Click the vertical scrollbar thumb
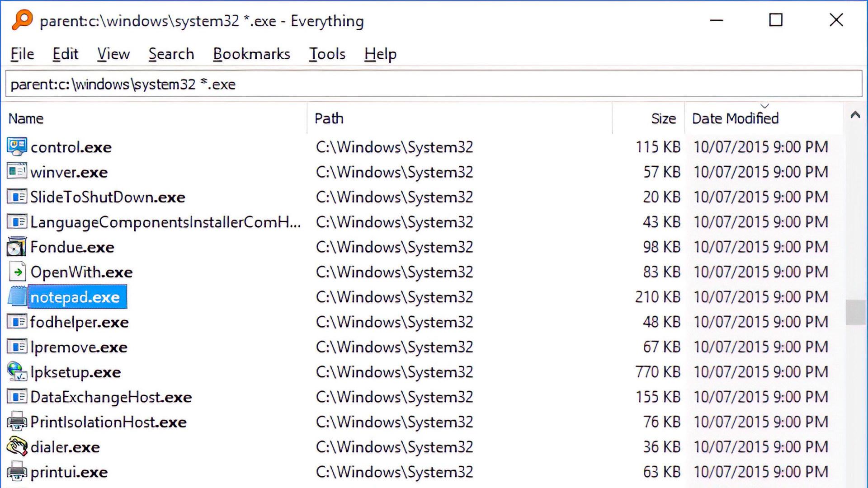The width and height of the screenshot is (868, 488). [855, 312]
